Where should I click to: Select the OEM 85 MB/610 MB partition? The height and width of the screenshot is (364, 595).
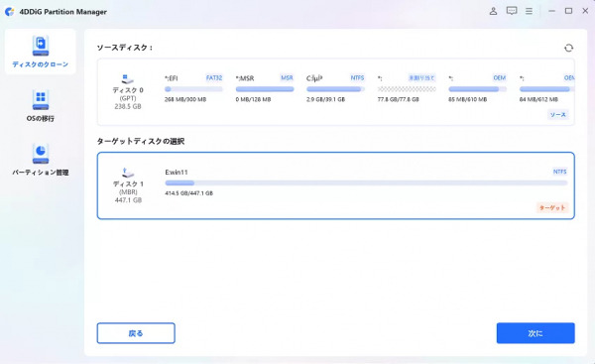tap(477, 89)
